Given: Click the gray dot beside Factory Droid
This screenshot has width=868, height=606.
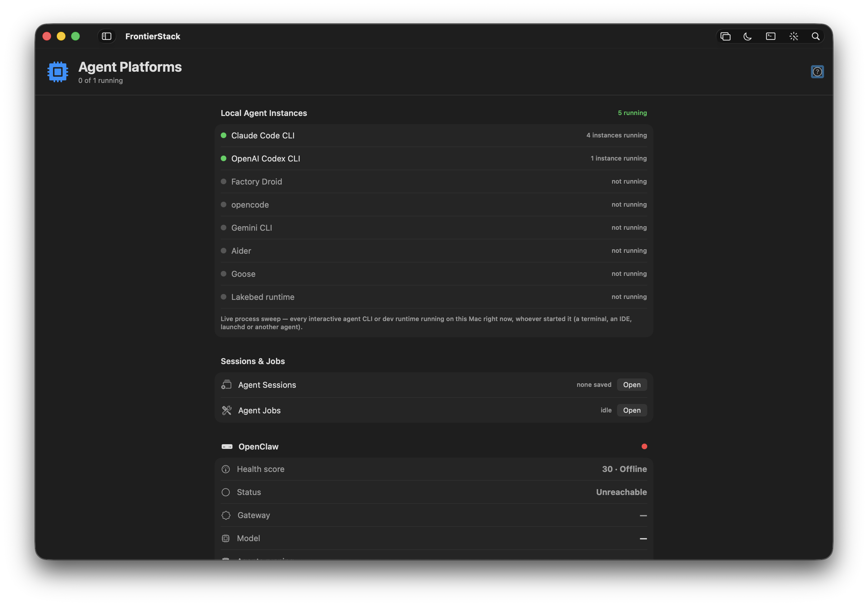Looking at the screenshot, I should pos(224,181).
